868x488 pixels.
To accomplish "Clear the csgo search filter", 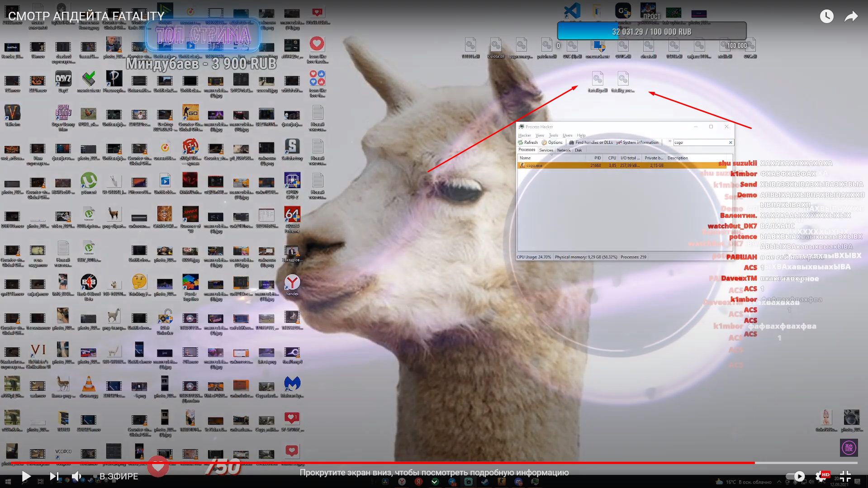I will pyautogui.click(x=730, y=142).
